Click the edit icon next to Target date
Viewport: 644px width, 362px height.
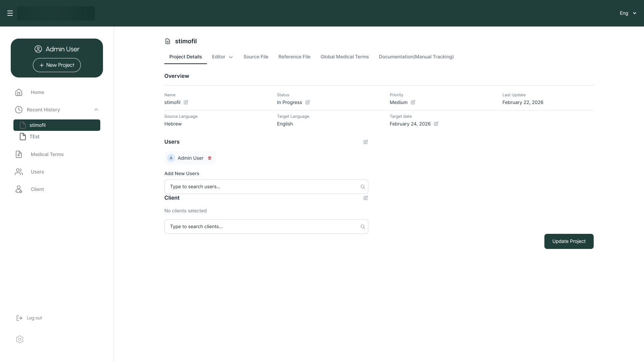click(436, 124)
